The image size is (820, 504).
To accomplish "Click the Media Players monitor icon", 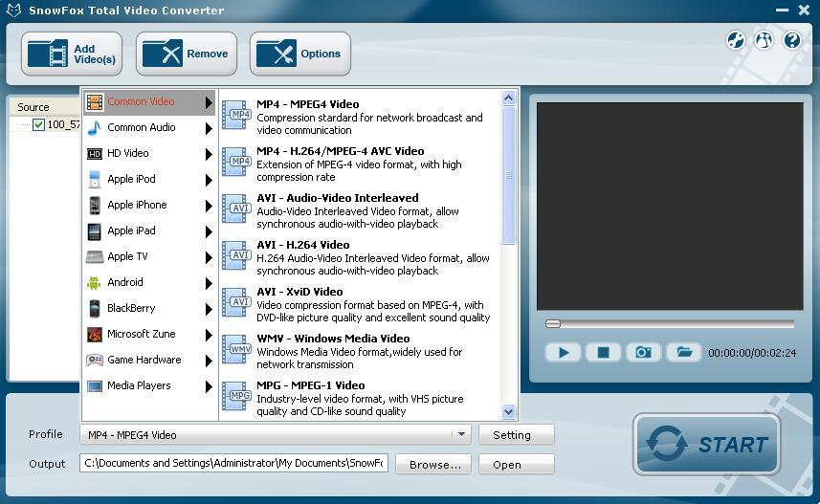I will point(95,386).
